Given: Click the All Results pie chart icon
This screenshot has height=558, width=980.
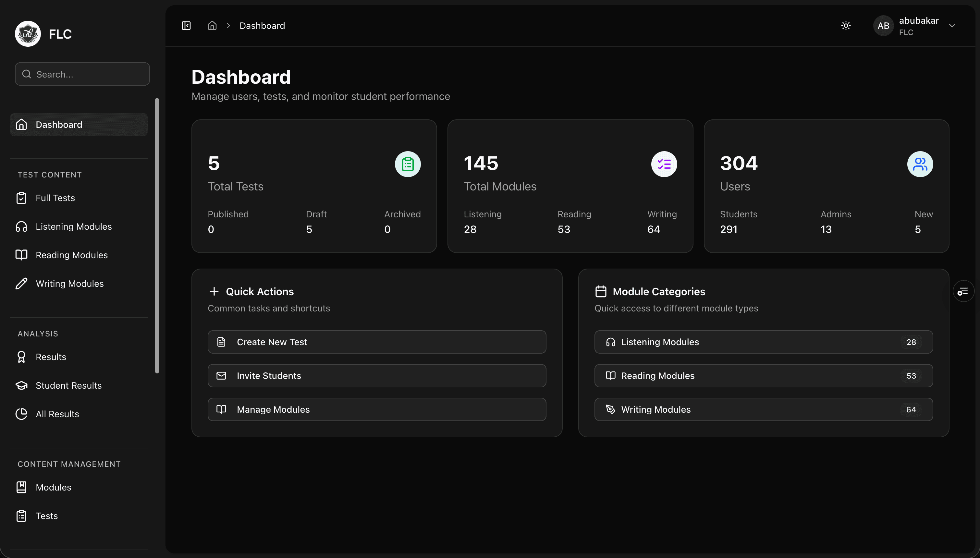Looking at the screenshot, I should pyautogui.click(x=21, y=414).
